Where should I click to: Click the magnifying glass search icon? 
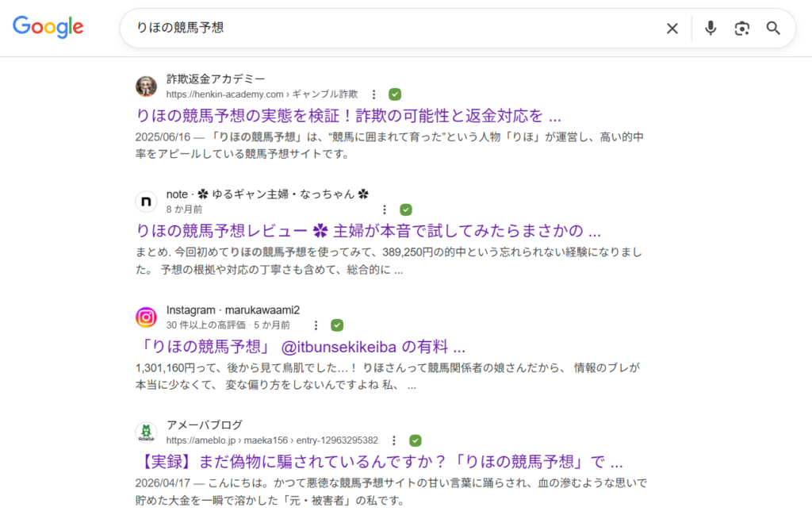[773, 28]
